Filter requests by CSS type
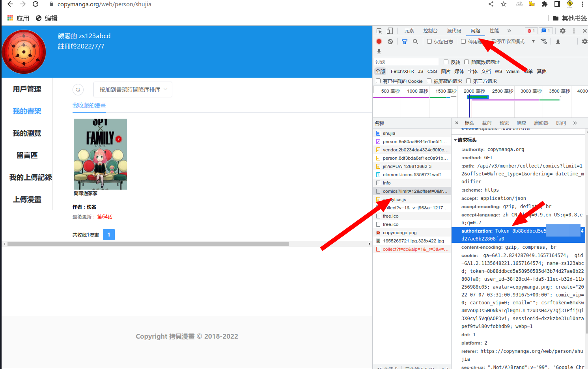Image resolution: width=588 pixels, height=369 pixels. point(432,71)
